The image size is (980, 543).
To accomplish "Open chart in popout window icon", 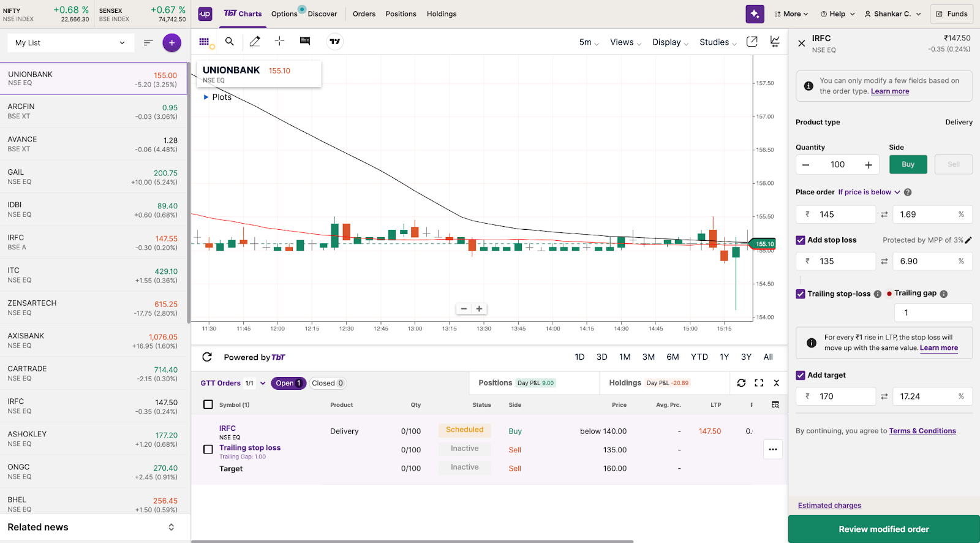I will click(x=752, y=42).
